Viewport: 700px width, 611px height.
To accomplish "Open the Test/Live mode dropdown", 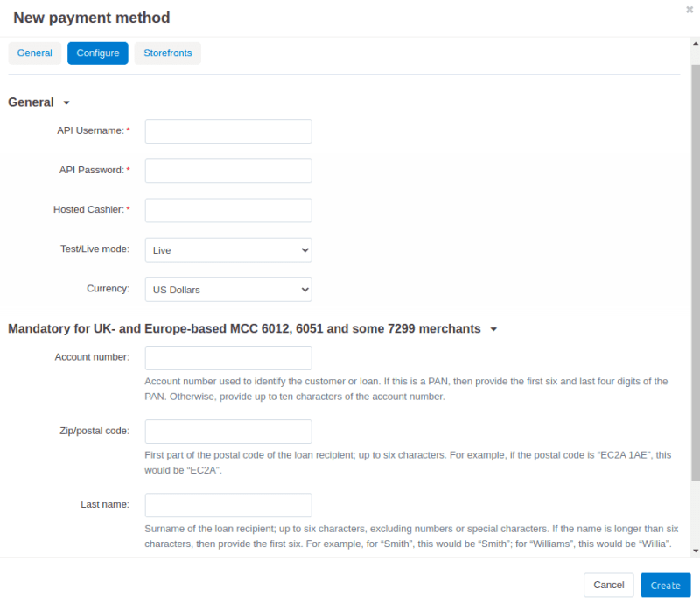I will pos(228,250).
